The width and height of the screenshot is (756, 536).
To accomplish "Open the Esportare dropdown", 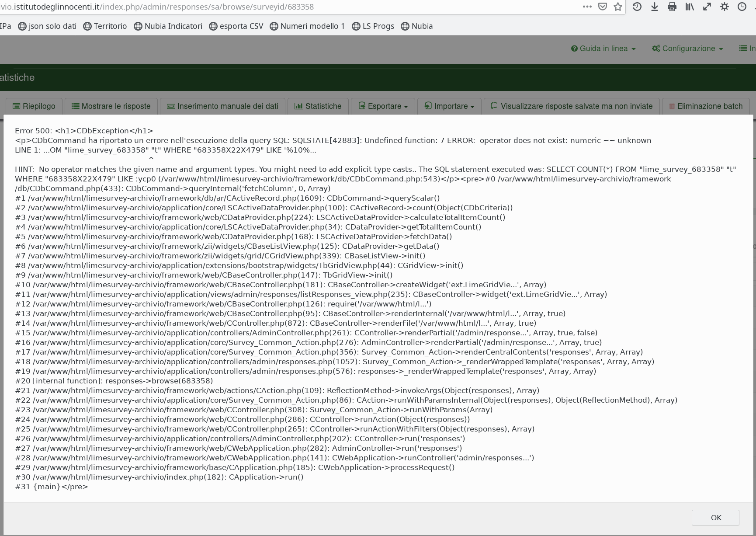I will (x=383, y=106).
